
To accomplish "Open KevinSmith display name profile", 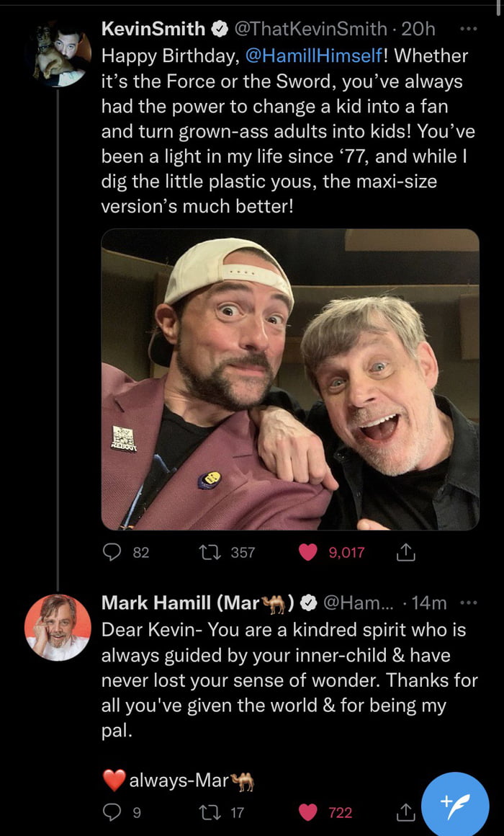I will click(153, 29).
